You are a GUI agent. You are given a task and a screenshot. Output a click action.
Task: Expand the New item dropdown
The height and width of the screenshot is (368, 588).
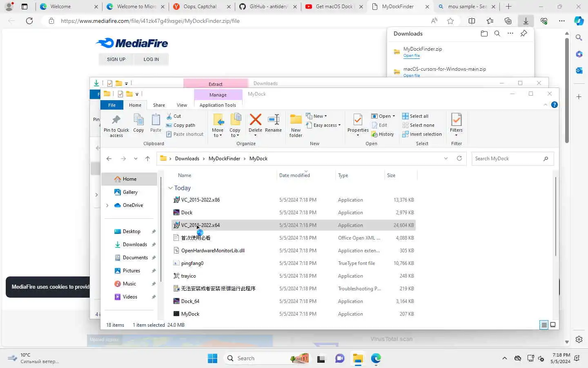coord(316,116)
